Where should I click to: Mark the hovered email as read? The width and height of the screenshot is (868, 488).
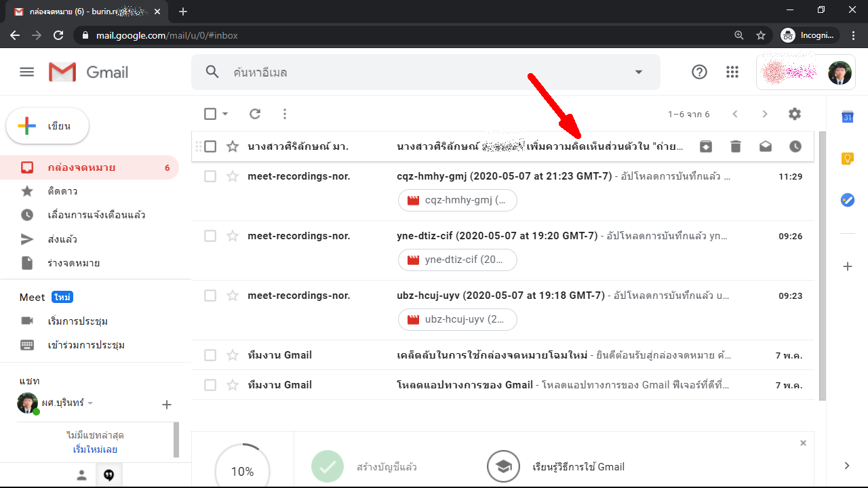(x=766, y=146)
